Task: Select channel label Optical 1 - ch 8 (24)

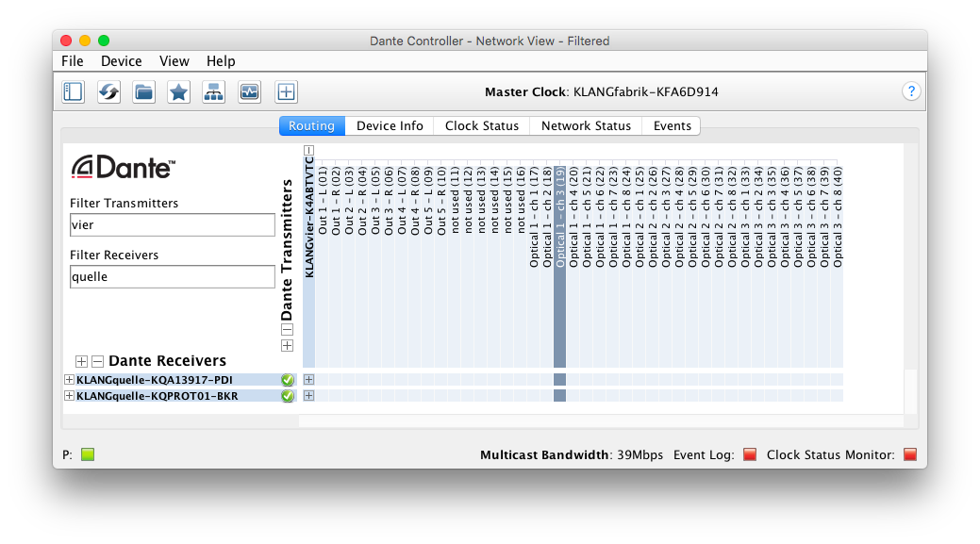Action: click(x=626, y=218)
